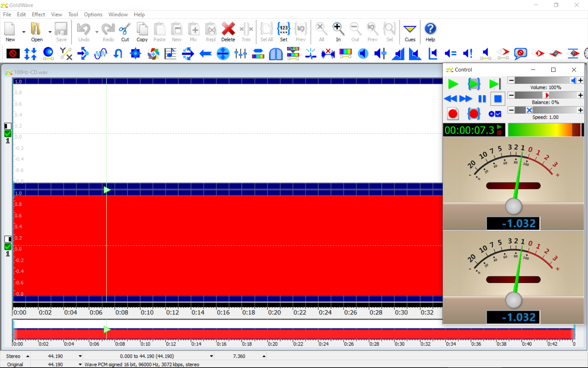Open the Effect menu
The height and width of the screenshot is (368, 588).
click(38, 14)
